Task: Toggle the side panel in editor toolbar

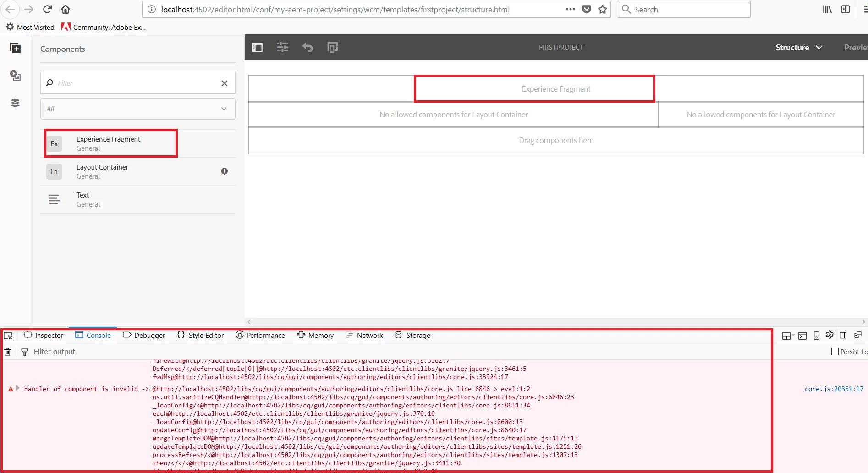Action: pyautogui.click(x=257, y=47)
